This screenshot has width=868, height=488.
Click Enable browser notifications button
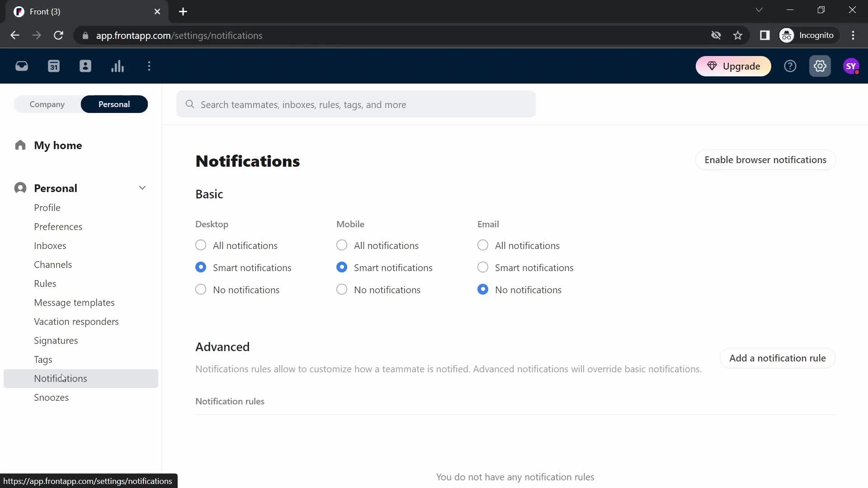point(765,160)
